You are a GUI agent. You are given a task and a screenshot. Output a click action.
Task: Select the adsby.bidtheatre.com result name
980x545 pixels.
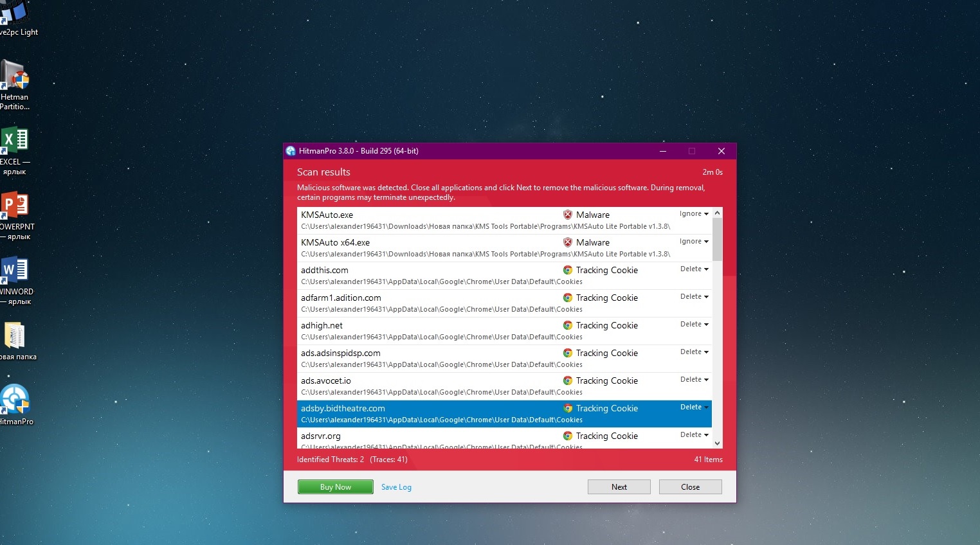(343, 409)
